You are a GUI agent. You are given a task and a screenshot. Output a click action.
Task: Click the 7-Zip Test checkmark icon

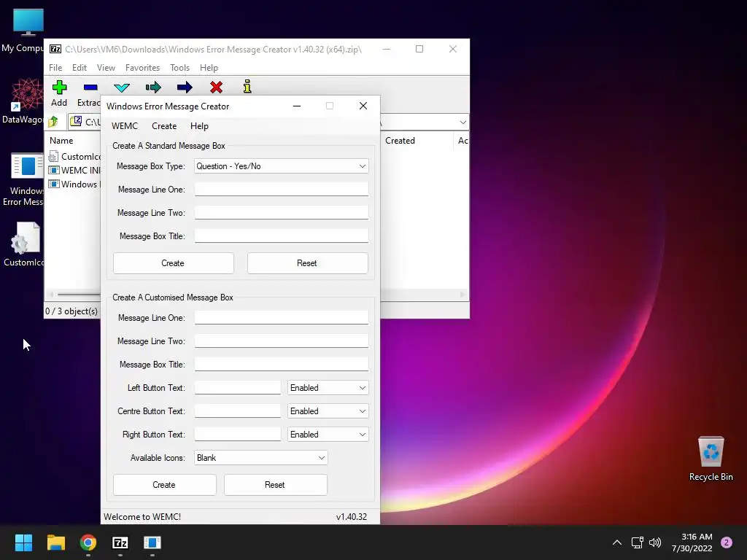pos(122,87)
